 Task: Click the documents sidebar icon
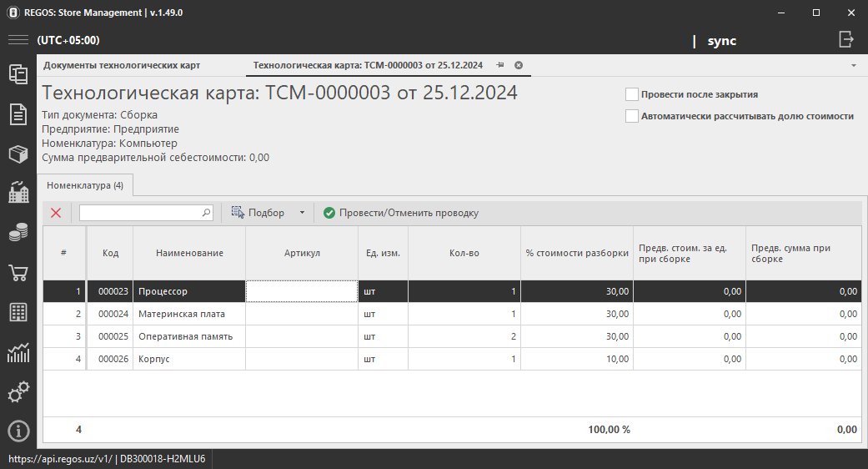tap(18, 114)
